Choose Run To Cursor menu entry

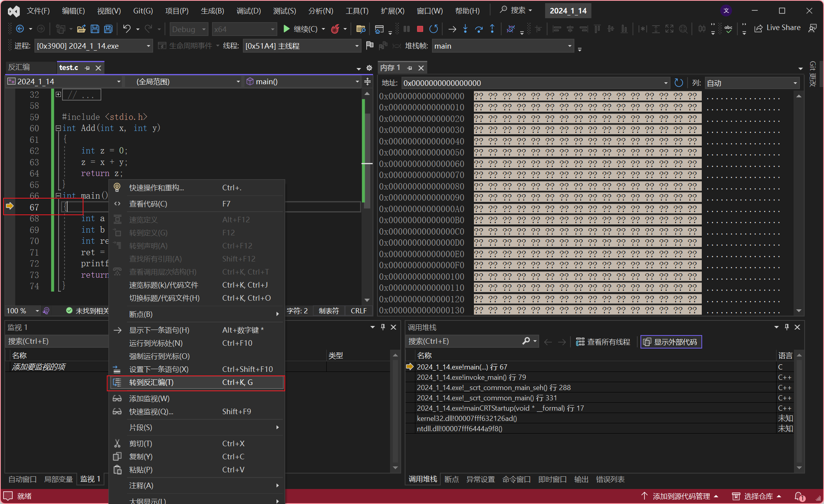pos(197,343)
